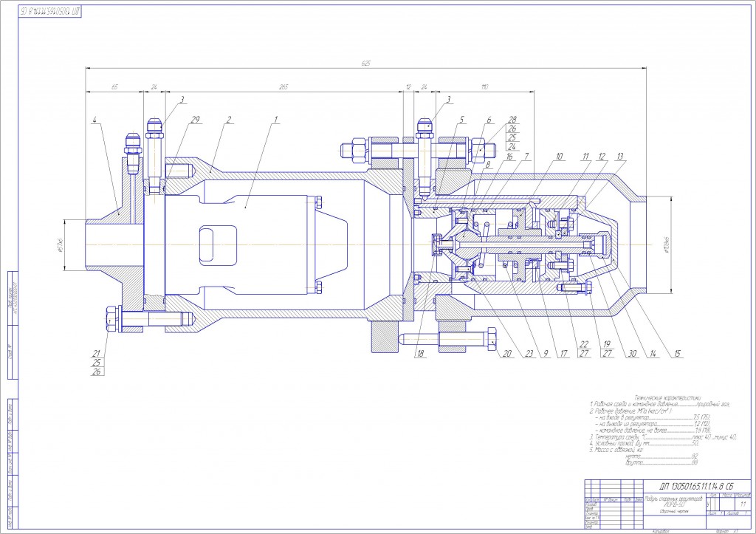The width and height of the screenshot is (756, 534).
Task: Click part callout number 29
Action: [x=195, y=119]
